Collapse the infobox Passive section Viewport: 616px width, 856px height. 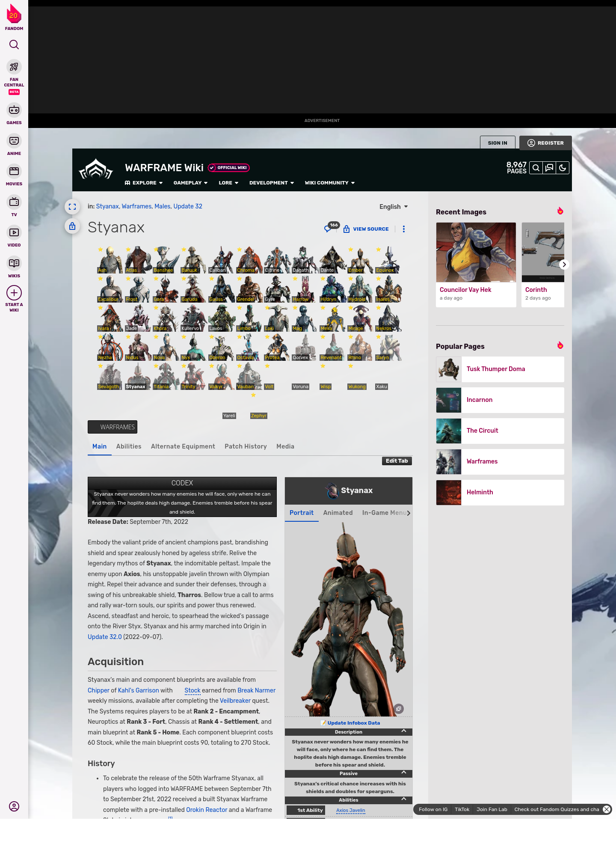pos(349,773)
